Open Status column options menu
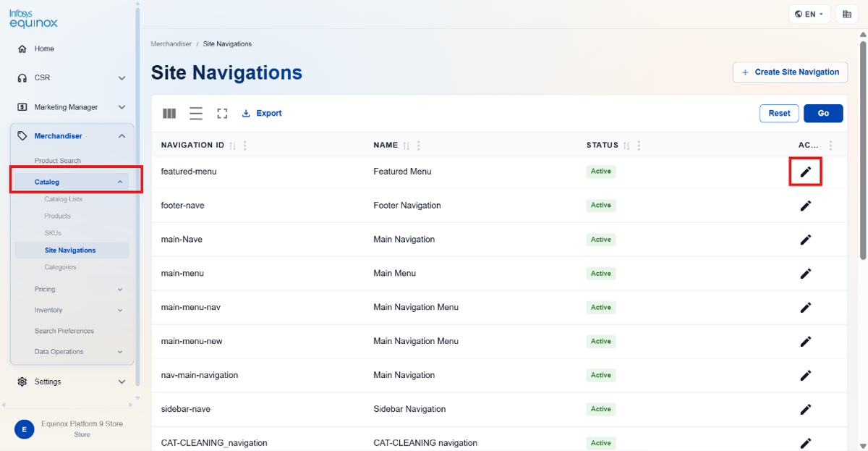This screenshot has height=451, width=868. (x=639, y=146)
